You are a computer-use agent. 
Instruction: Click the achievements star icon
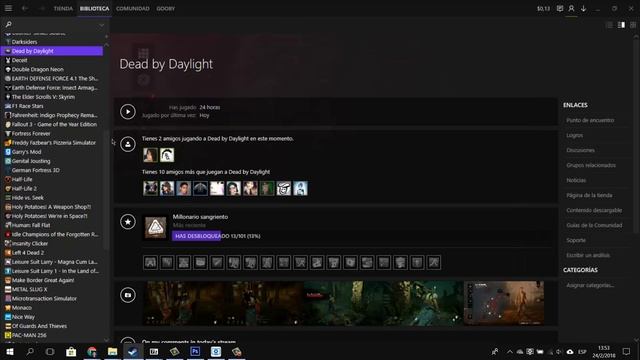pyautogui.click(x=128, y=222)
